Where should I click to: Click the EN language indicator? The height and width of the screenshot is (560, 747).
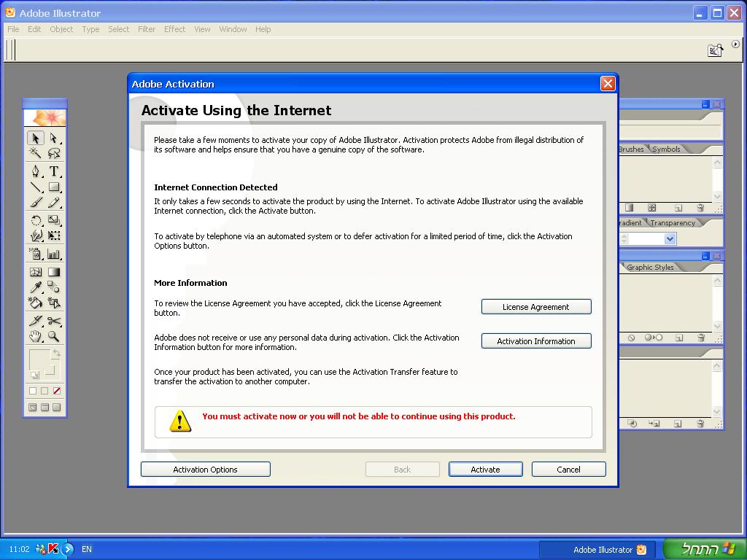tap(87, 549)
